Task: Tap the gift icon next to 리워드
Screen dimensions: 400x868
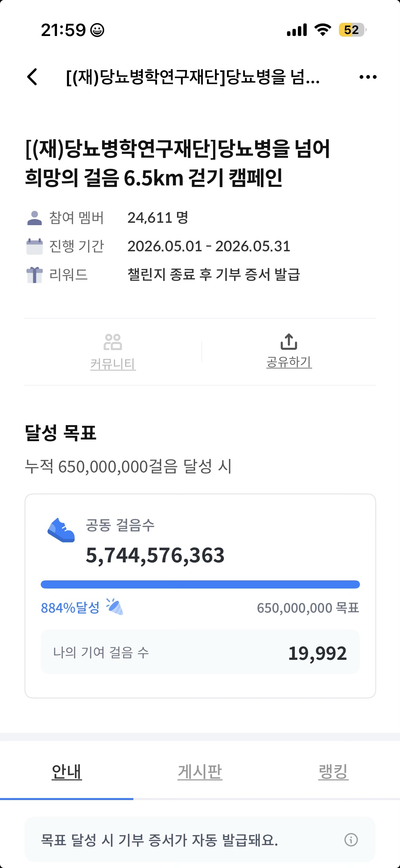Action: [x=34, y=275]
